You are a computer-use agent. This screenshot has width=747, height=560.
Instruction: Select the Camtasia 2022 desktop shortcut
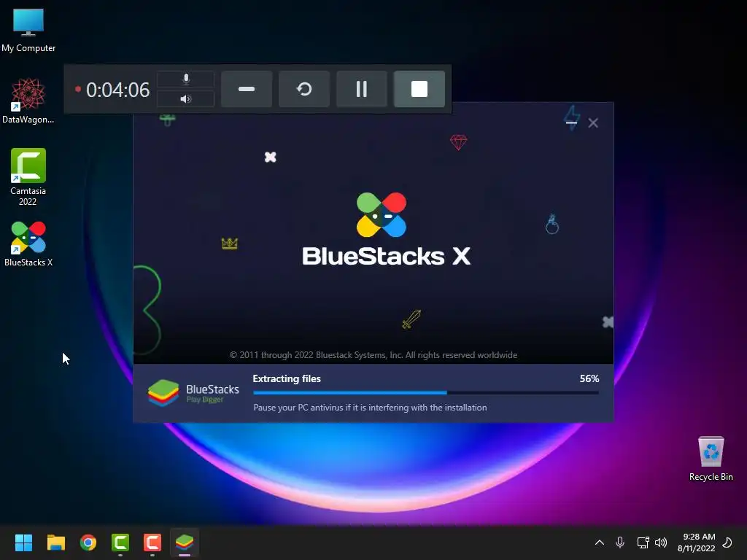[x=28, y=176]
